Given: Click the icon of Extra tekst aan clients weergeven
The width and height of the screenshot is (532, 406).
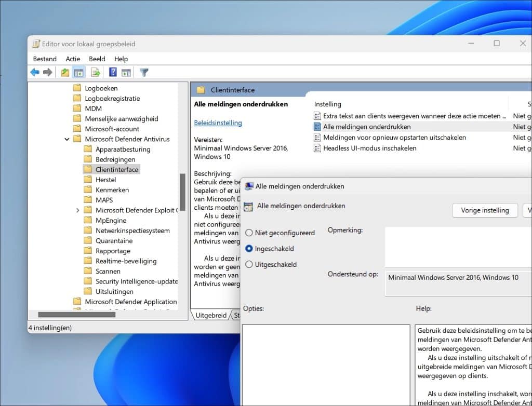Looking at the screenshot, I should [317, 116].
